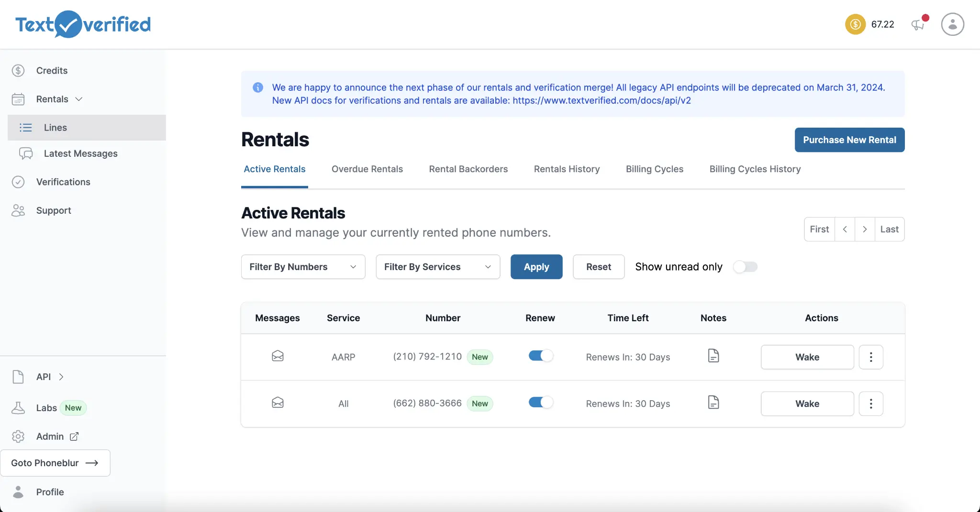Open Labs in sidebar
The height and width of the screenshot is (512, 980).
(x=46, y=408)
